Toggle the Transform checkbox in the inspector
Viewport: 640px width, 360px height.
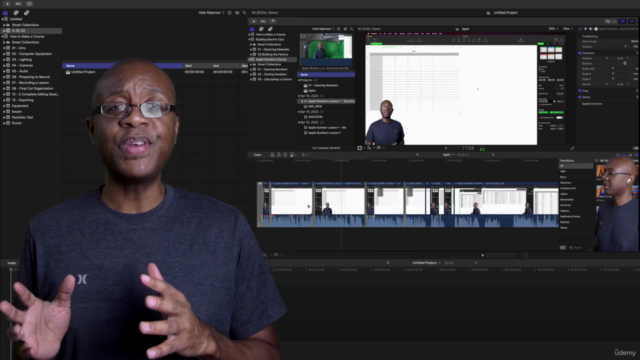point(580,53)
